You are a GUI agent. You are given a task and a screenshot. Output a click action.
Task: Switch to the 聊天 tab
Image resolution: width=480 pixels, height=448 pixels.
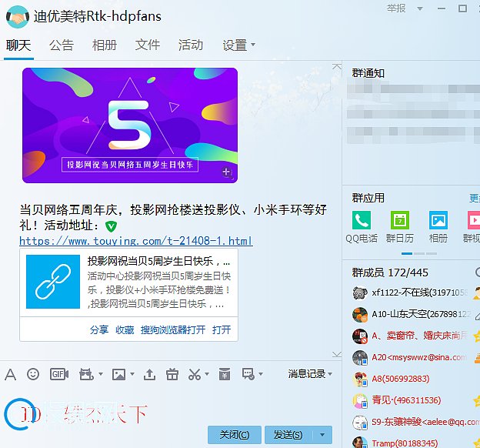pyautogui.click(x=18, y=45)
